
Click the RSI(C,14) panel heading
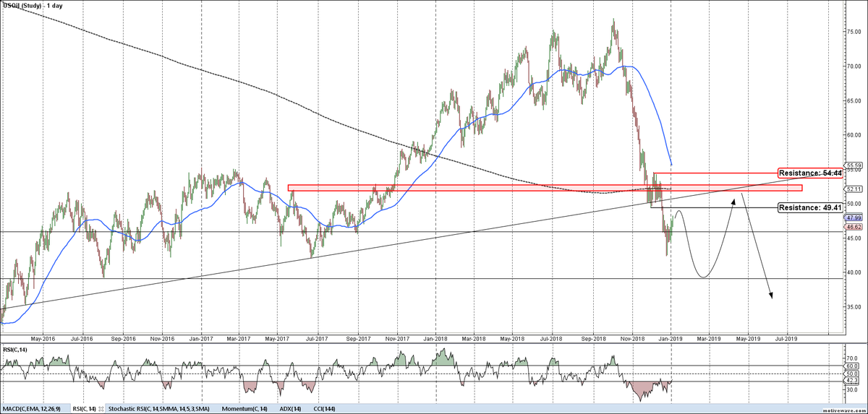pos(14,350)
